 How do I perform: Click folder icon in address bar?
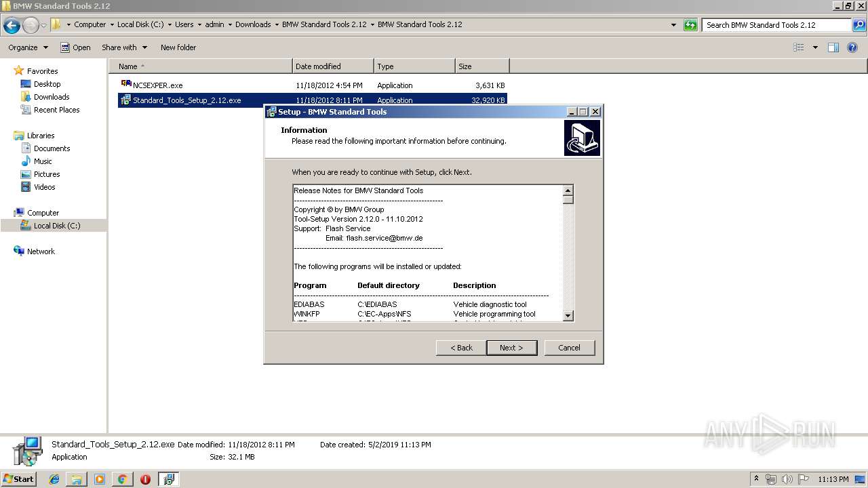pos(56,24)
